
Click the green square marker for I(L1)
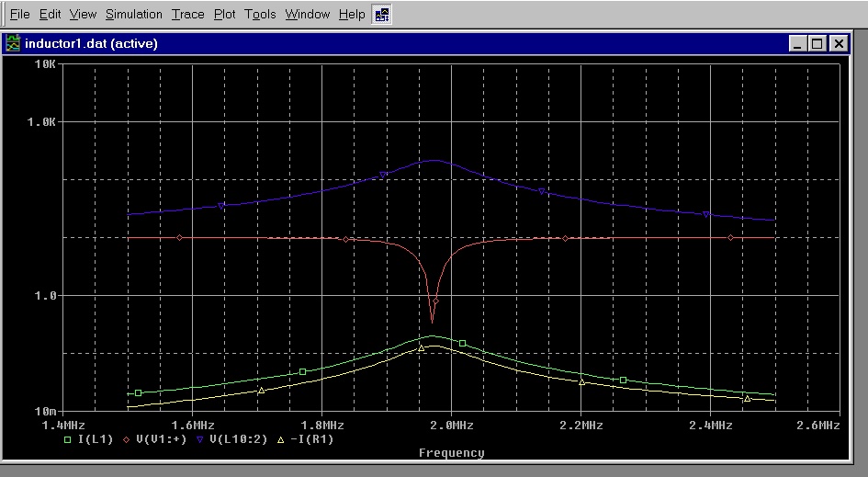pyautogui.click(x=67, y=439)
